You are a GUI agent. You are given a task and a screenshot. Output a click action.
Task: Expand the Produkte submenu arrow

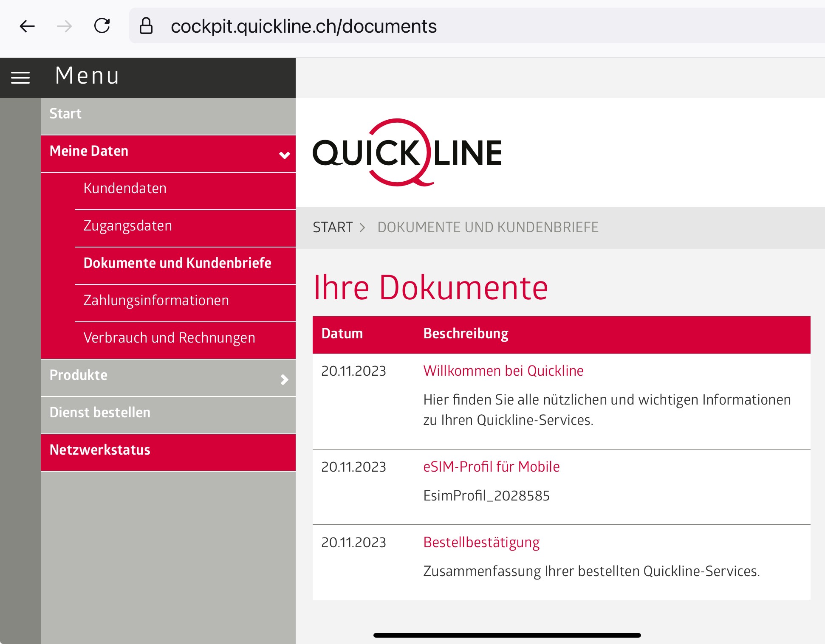(x=284, y=379)
